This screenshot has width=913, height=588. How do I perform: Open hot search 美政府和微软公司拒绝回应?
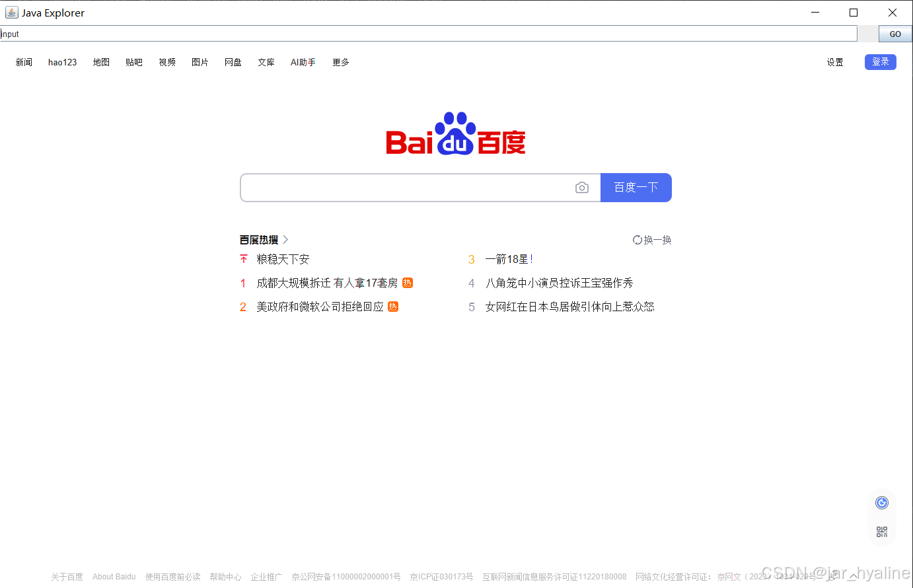[320, 307]
